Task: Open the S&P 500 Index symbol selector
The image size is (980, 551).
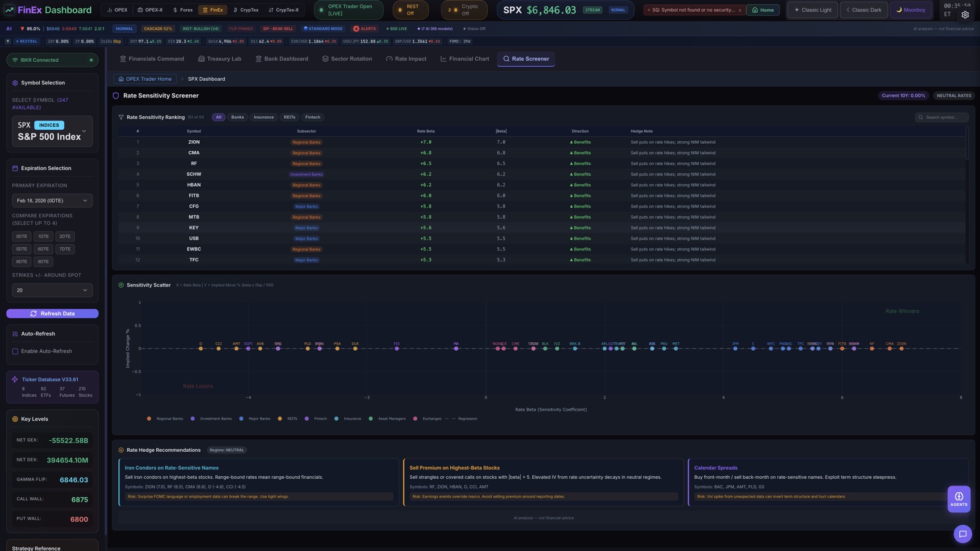Action: (52, 132)
